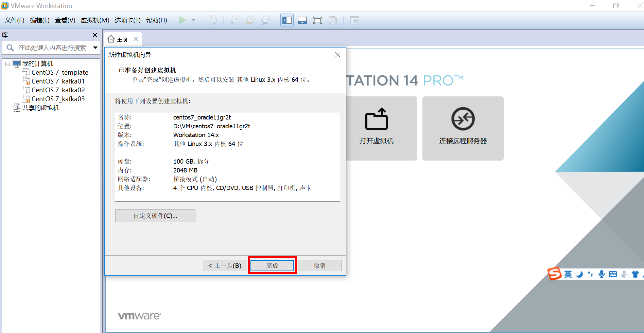Open the 文件(F) menu
Viewport: 644px width, 333px height.
tap(15, 20)
